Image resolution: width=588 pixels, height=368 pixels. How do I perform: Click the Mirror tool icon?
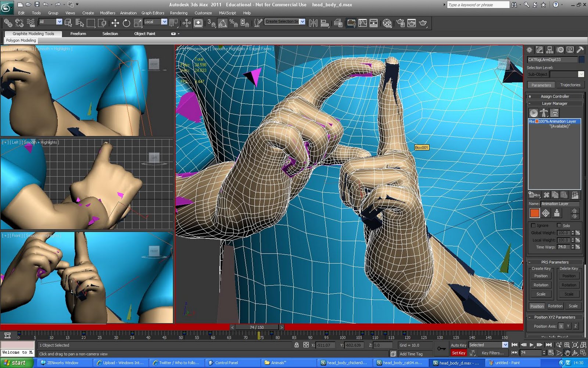tap(313, 23)
